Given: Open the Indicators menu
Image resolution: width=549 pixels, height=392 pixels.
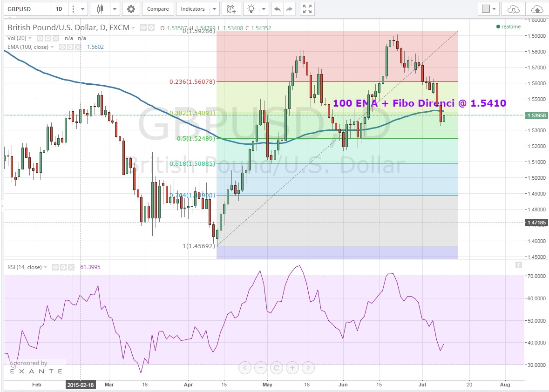Looking at the screenshot, I should click(x=193, y=9).
